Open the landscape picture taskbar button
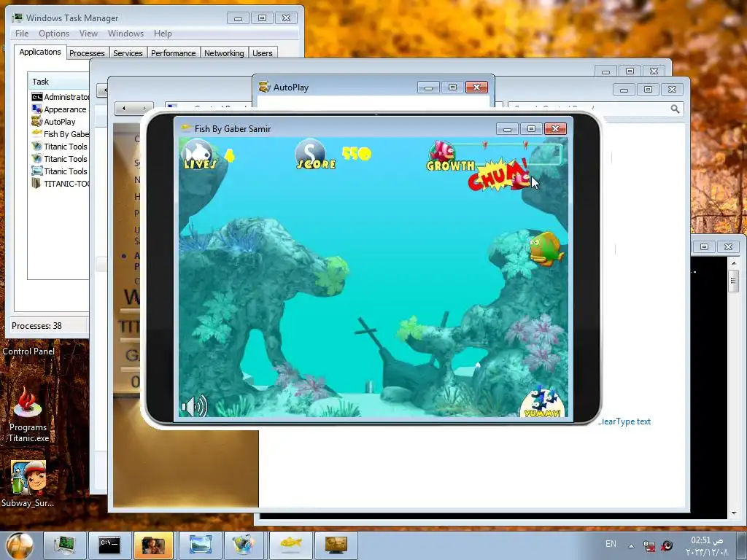 tap(200, 545)
